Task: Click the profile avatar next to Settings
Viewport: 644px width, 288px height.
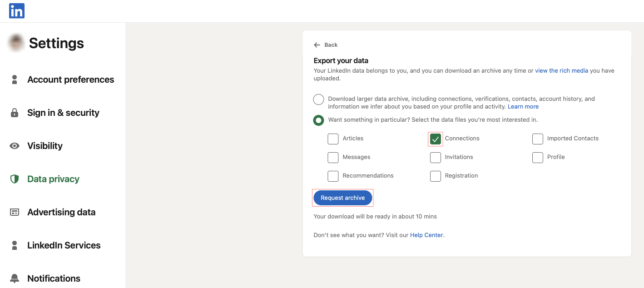Action: (x=15, y=43)
